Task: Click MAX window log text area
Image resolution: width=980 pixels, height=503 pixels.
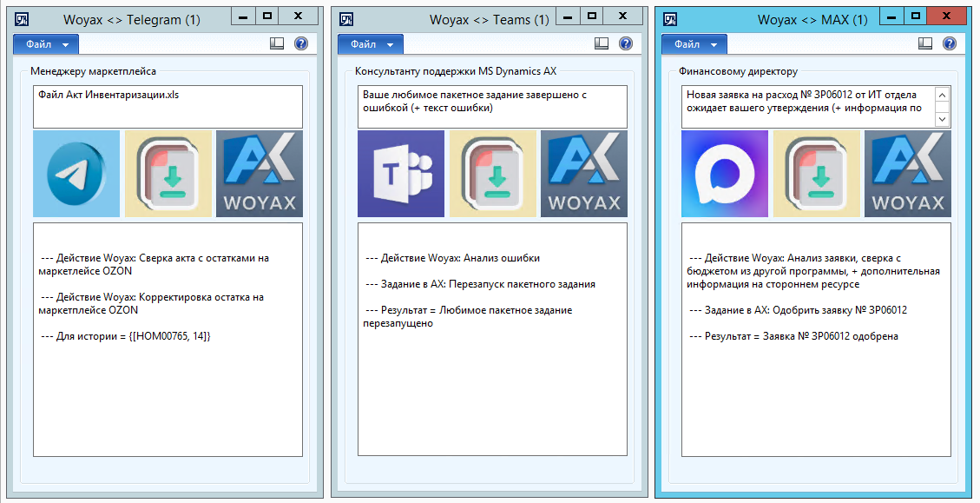Action: 816,340
